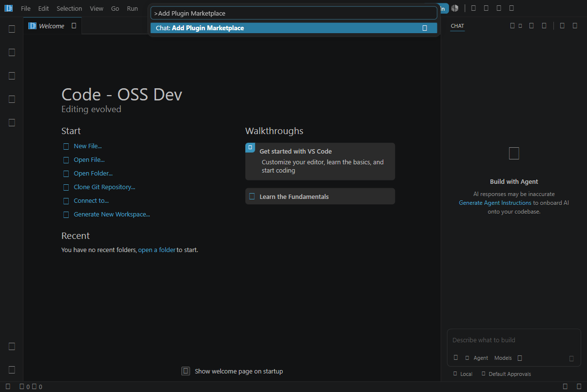
Task: Open the File menu
Action: 26,8
